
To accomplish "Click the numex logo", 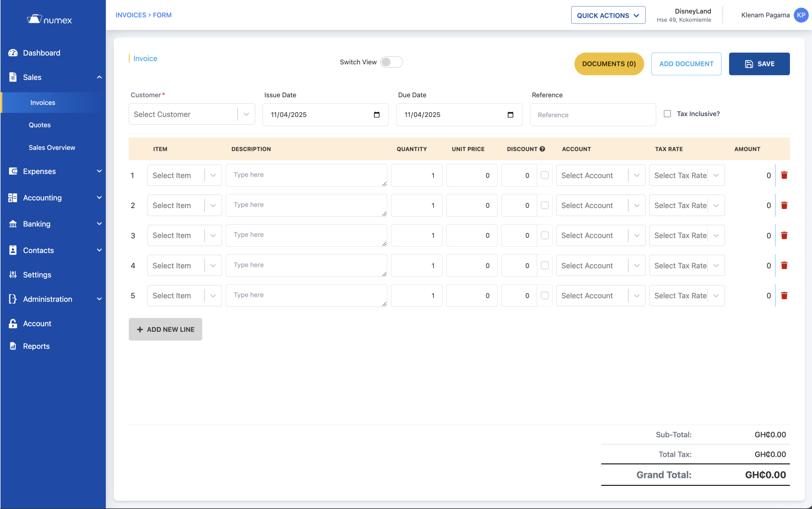I will tap(49, 19).
